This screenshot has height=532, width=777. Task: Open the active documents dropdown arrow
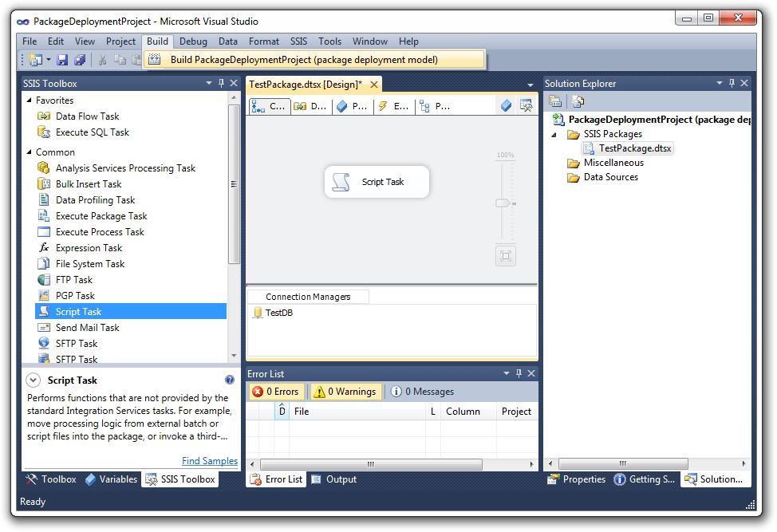point(530,85)
